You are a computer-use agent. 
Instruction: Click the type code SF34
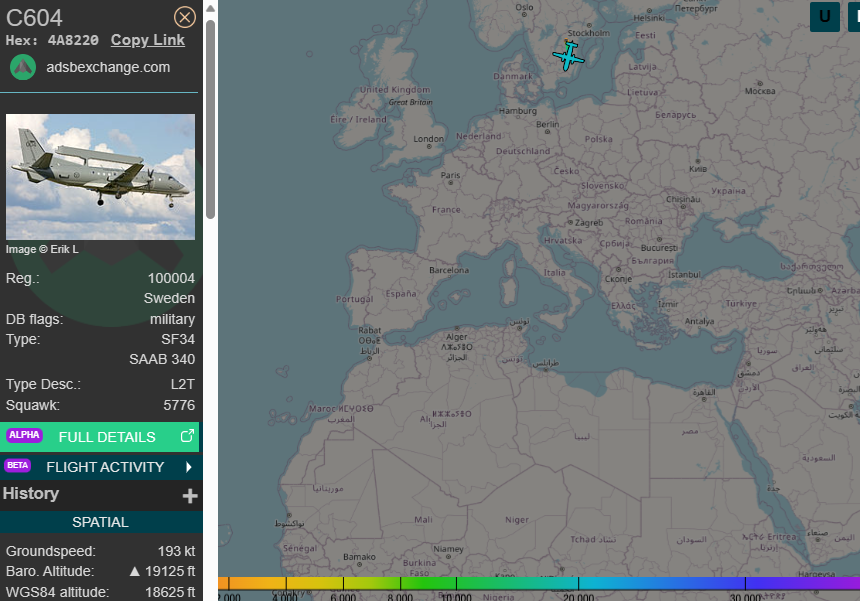[178, 339]
